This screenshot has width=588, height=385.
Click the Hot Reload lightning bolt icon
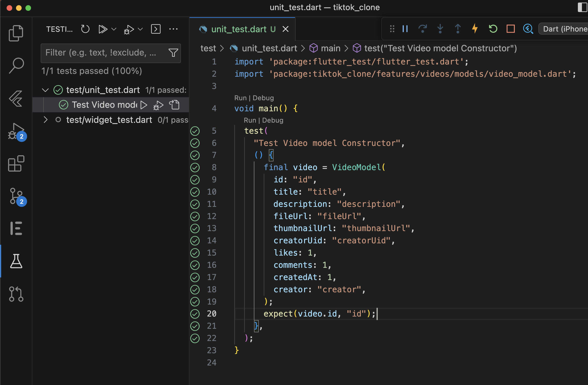[x=475, y=29]
